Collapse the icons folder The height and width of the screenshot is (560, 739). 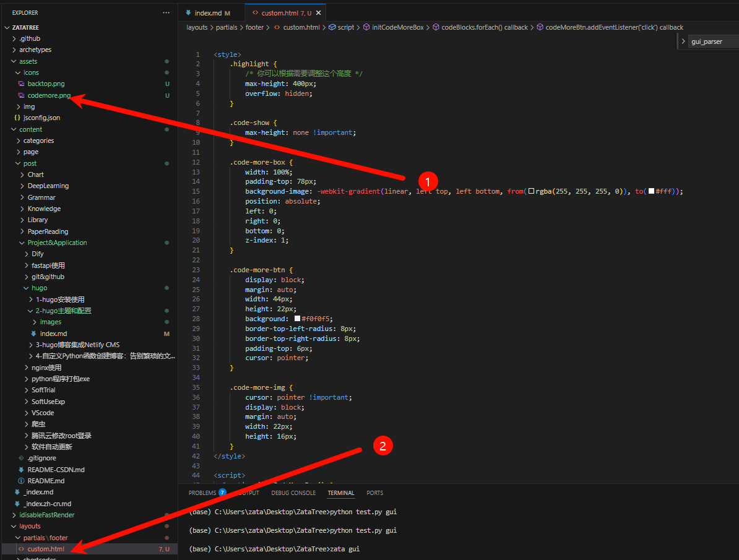(x=19, y=72)
